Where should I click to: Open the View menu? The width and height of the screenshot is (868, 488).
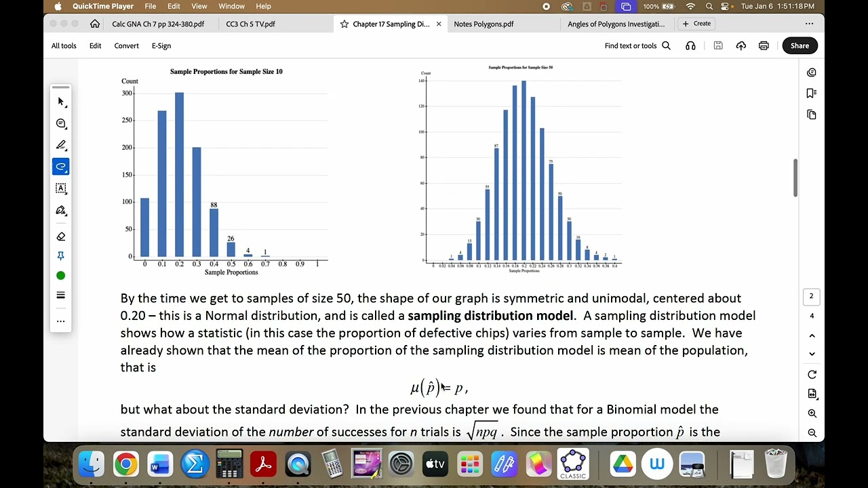coord(199,6)
